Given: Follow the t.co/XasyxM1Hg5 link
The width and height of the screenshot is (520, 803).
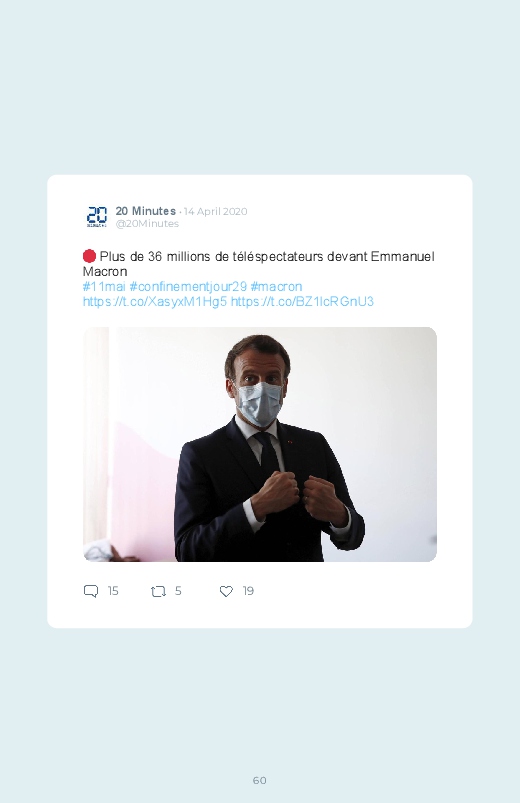Looking at the screenshot, I should pos(155,302).
